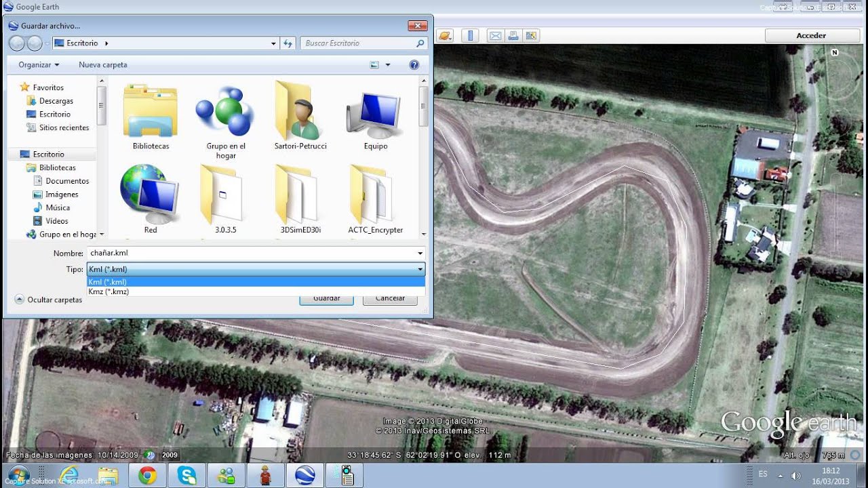868x488 pixels.
Task: Select Escritorio under Favoritos
Action: coord(54,114)
